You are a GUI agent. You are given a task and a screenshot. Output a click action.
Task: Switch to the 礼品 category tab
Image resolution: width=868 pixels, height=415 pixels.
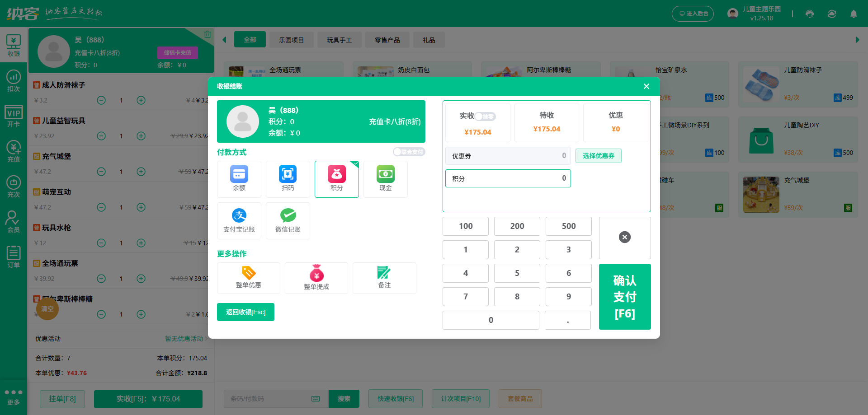pyautogui.click(x=429, y=40)
